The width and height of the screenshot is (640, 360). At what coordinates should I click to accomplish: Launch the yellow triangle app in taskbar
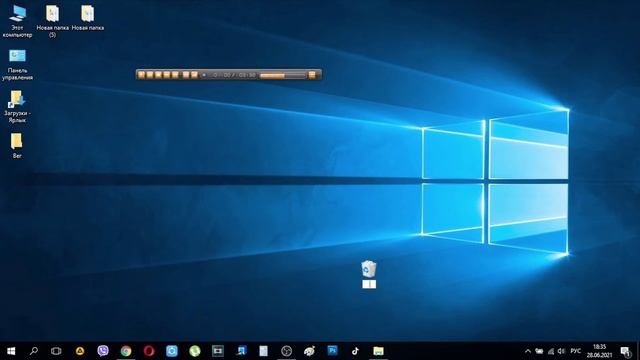point(80,351)
